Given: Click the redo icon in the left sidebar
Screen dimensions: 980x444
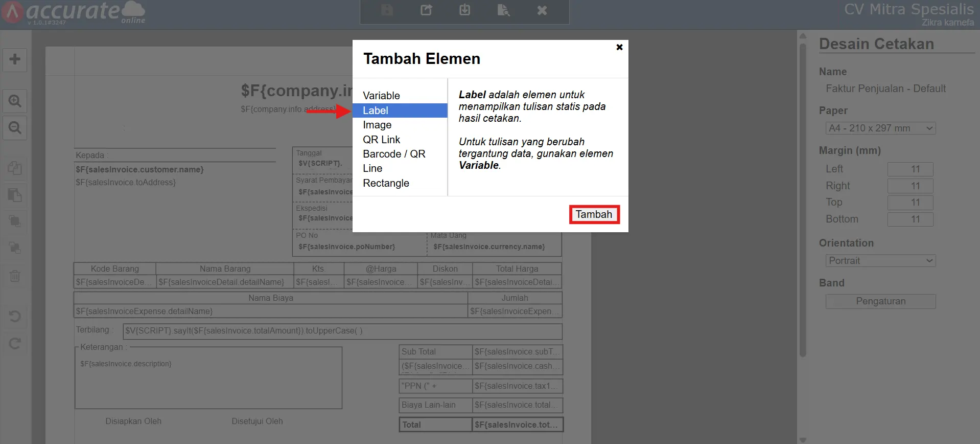Looking at the screenshot, I should tap(15, 343).
